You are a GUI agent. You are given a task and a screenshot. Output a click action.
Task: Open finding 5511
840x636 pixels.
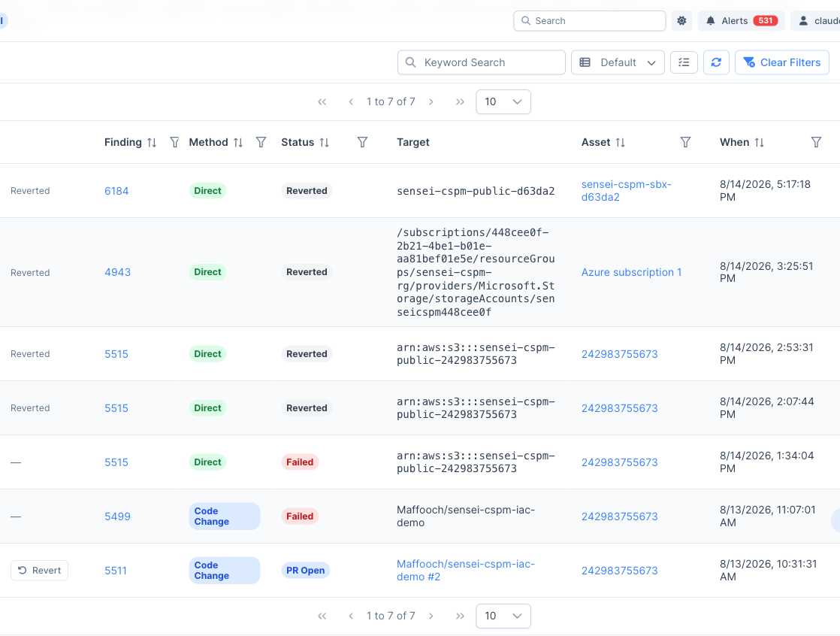point(116,571)
